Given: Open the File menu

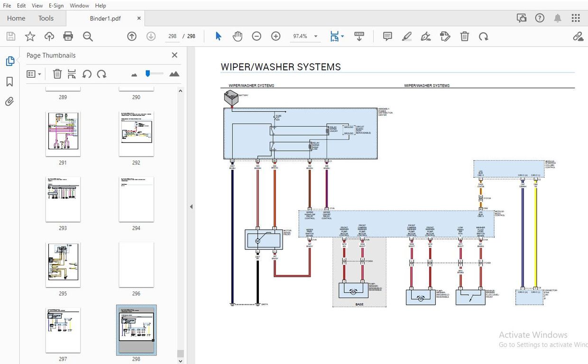Looking at the screenshot, I should 7,6.
